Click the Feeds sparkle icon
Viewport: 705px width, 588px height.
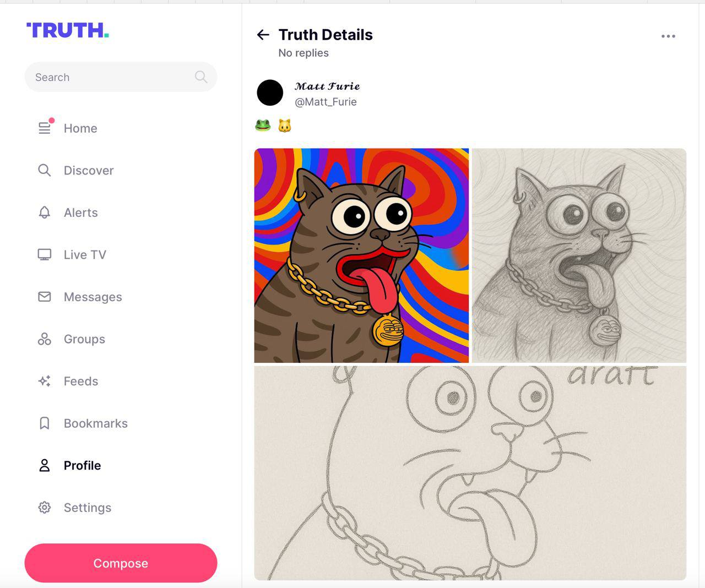tap(45, 381)
